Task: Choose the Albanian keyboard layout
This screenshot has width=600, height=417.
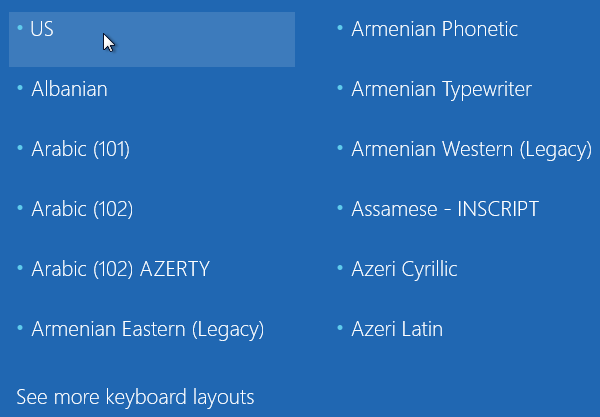Action: tap(69, 89)
